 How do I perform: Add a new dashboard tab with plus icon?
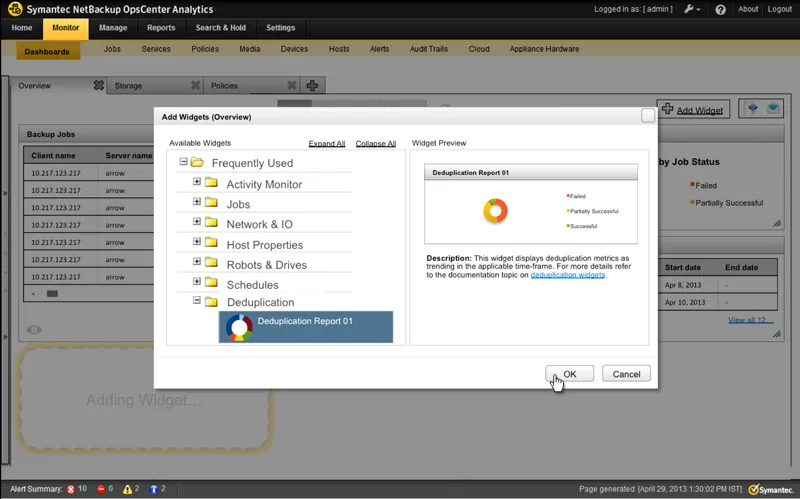tap(312, 85)
